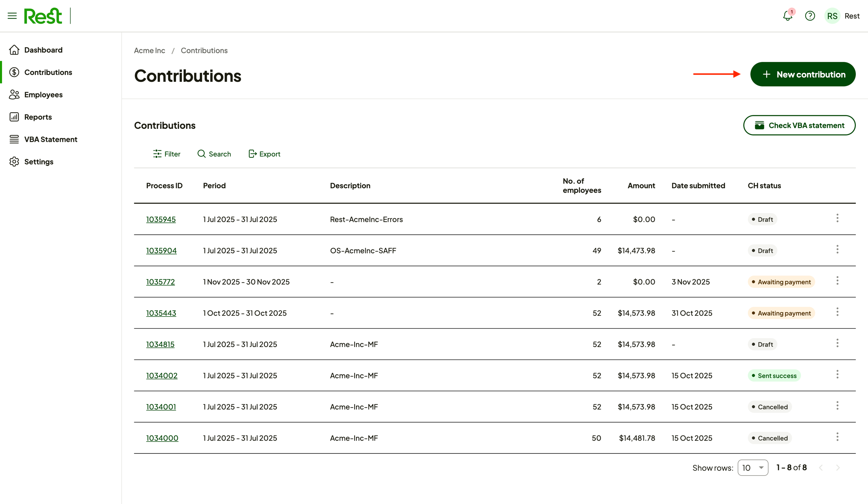Click the Search tool

tap(214, 154)
